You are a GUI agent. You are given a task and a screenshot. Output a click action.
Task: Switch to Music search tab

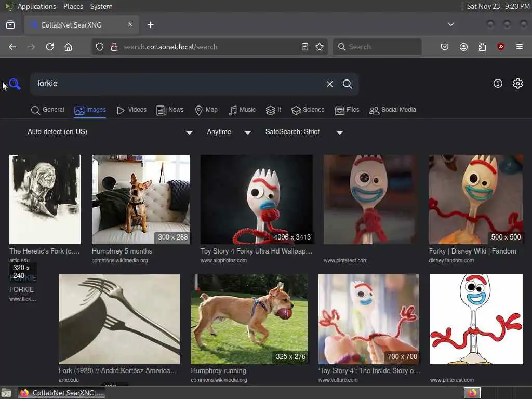click(x=242, y=110)
